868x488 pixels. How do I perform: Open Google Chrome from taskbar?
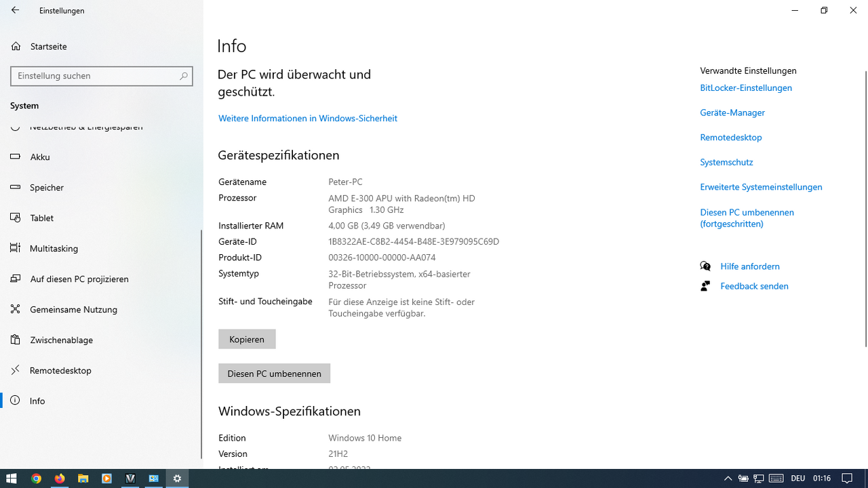[x=37, y=479]
